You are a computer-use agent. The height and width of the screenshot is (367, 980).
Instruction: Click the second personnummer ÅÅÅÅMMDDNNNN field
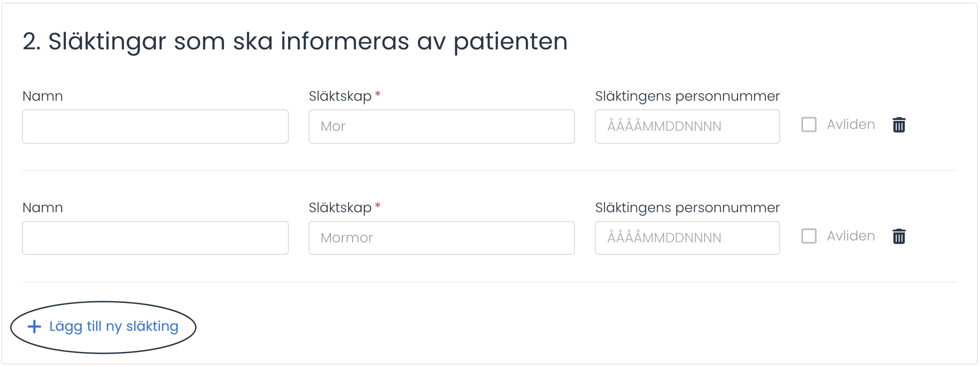(x=687, y=238)
